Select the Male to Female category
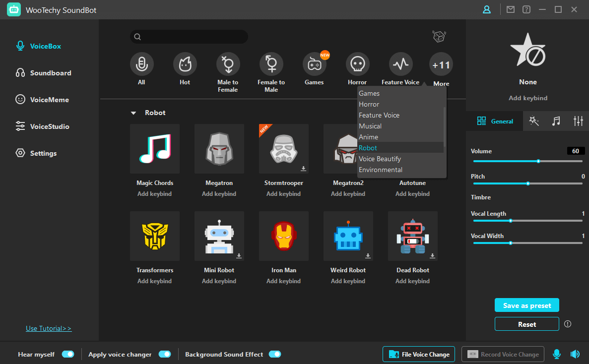 click(228, 64)
